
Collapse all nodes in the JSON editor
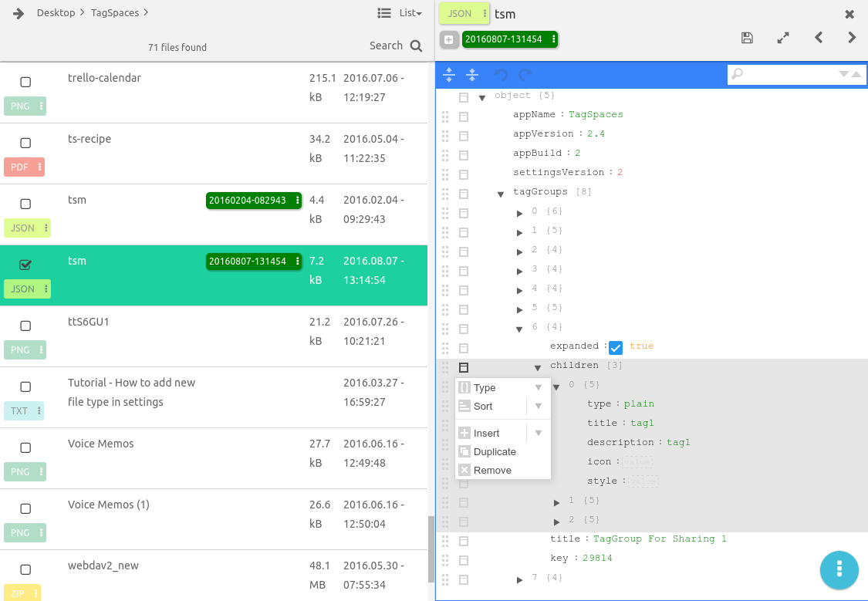click(471, 74)
